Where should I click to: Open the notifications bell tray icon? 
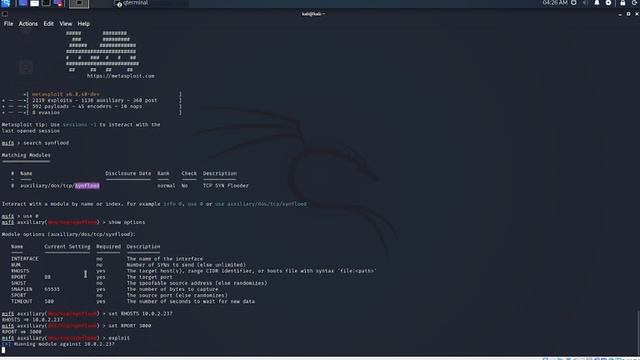597,3
